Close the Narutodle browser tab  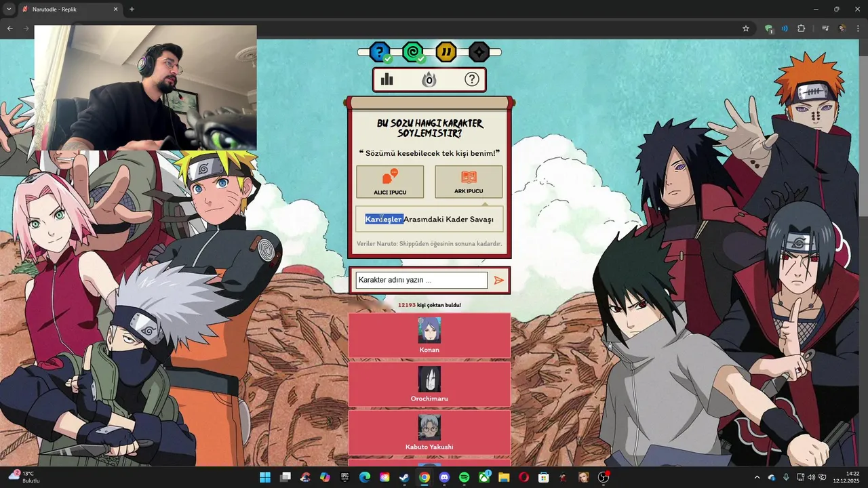coord(116,9)
